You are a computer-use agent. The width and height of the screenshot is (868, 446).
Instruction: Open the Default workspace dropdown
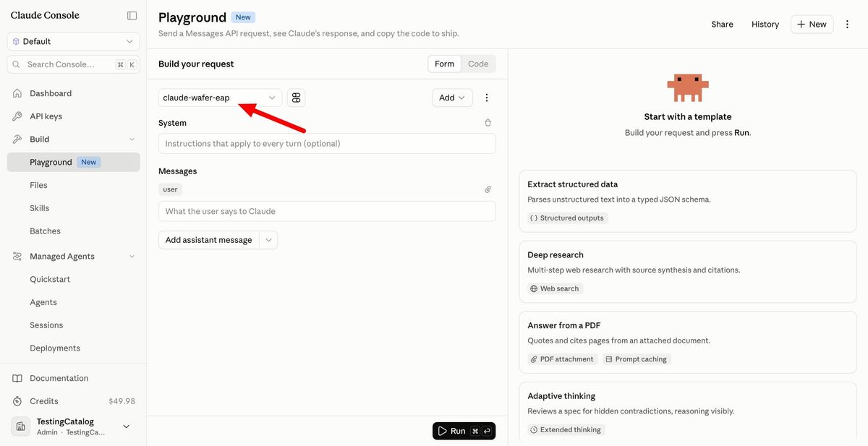point(73,41)
